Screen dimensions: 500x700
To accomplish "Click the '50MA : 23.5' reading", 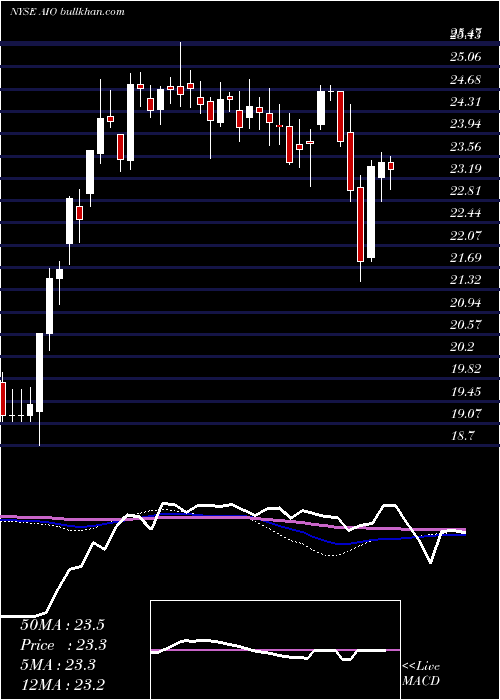I will point(62,625).
